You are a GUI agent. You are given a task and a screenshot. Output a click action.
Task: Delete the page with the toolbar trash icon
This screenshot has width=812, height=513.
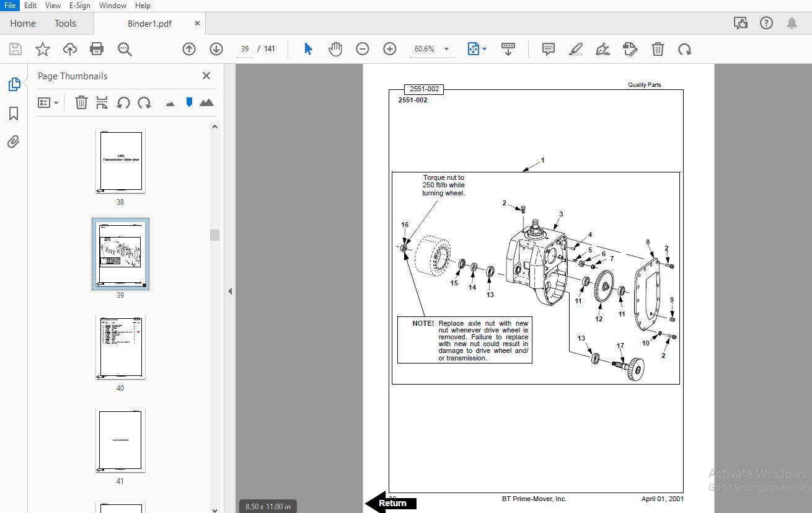pyautogui.click(x=658, y=49)
